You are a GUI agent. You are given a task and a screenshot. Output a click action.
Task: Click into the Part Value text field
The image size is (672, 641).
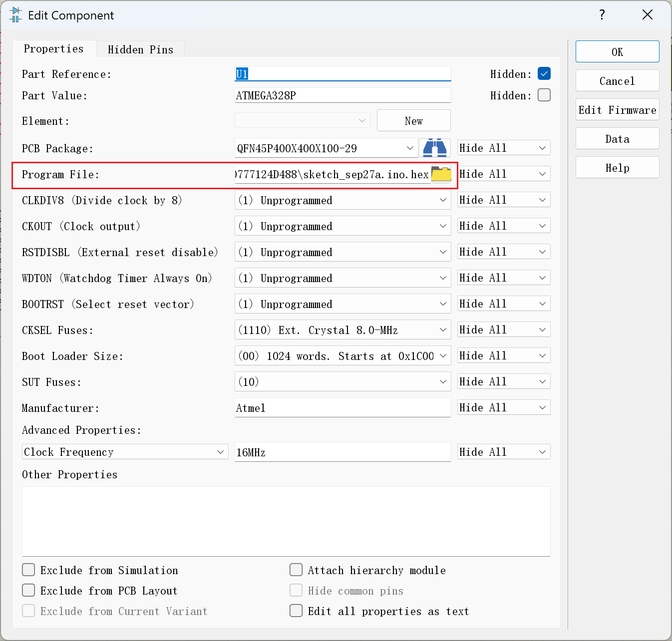click(x=342, y=95)
